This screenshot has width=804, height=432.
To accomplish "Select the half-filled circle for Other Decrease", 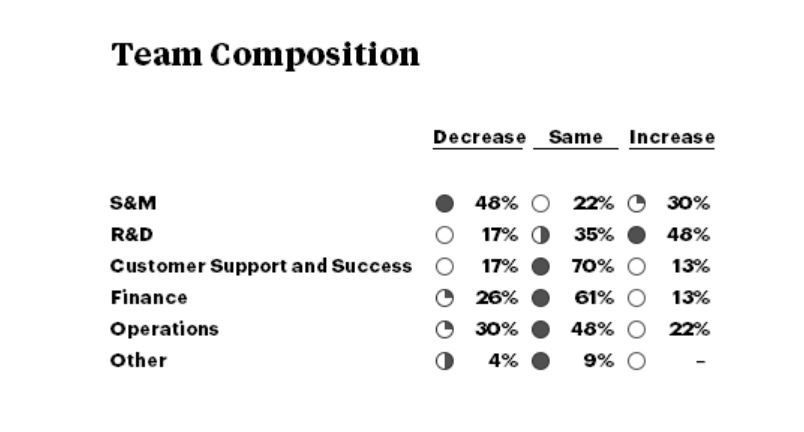I will click(445, 361).
